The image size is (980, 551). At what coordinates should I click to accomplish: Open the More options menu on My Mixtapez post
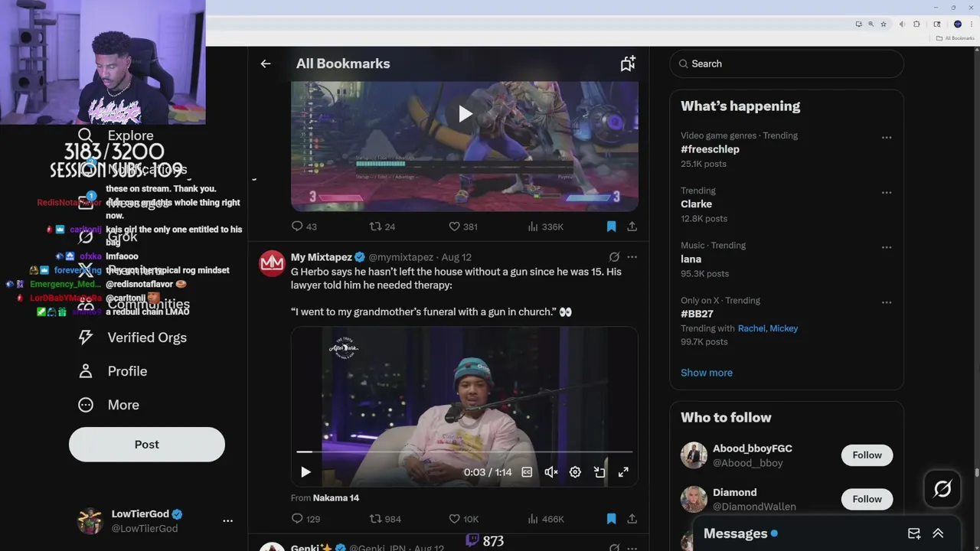[632, 257]
